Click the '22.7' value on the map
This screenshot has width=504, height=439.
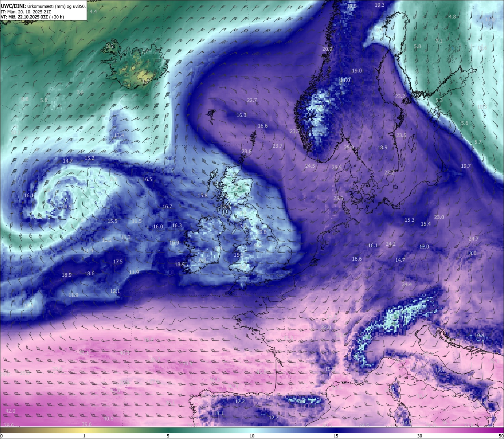[x=252, y=100]
